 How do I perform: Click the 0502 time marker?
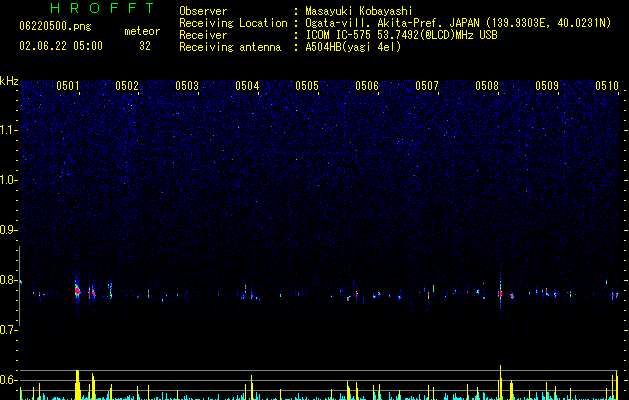[127, 86]
